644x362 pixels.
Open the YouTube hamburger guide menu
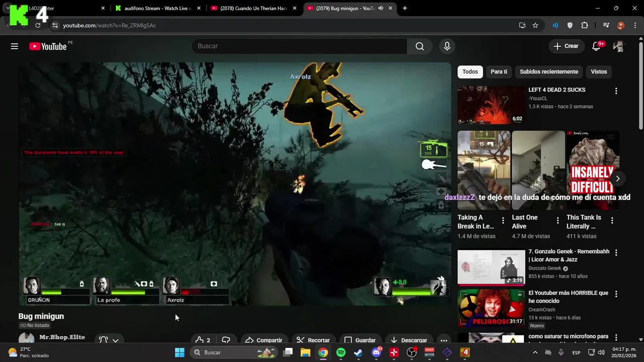click(15, 46)
